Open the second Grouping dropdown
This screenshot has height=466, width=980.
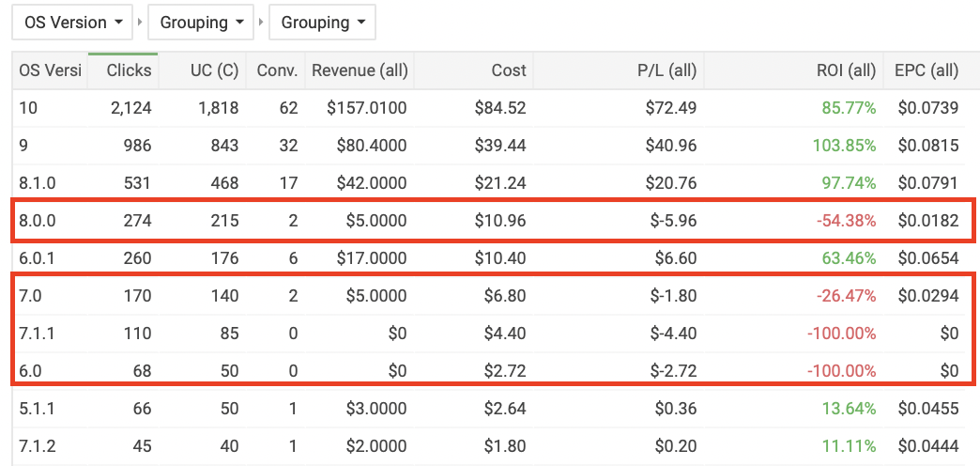tap(201, 23)
